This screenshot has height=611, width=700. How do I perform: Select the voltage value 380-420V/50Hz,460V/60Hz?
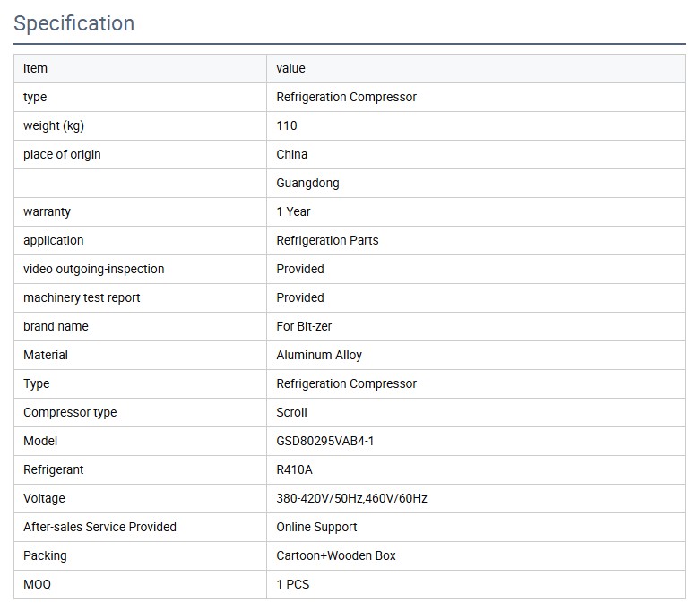click(x=351, y=498)
